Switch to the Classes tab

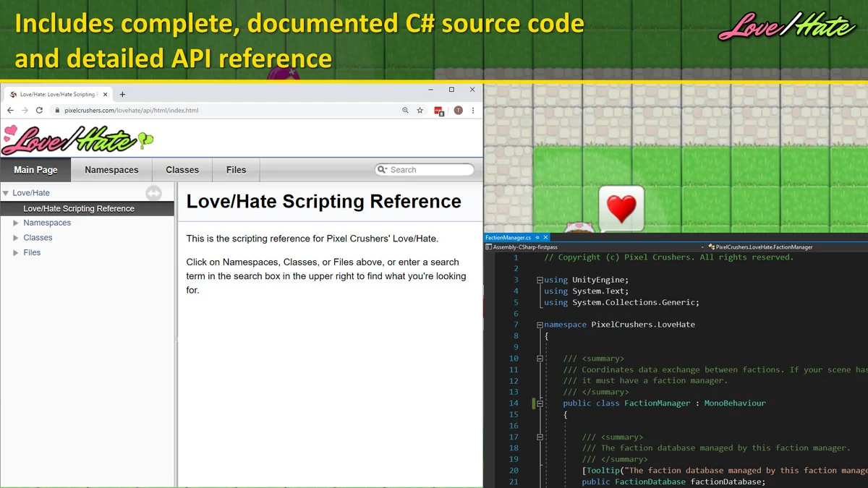coord(182,170)
